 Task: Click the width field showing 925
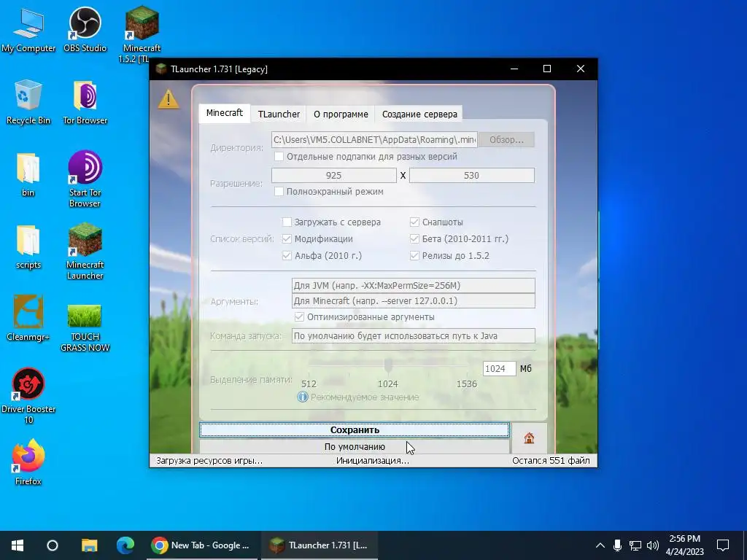(x=333, y=175)
